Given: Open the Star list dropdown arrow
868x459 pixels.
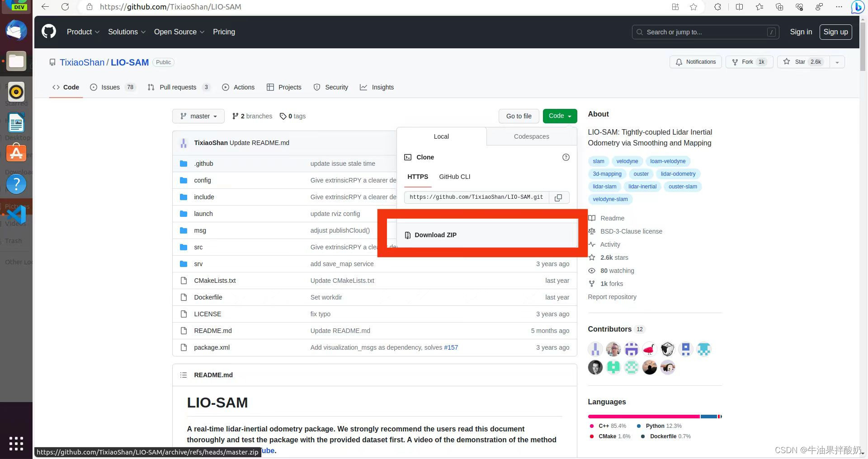Looking at the screenshot, I should tap(837, 62).
